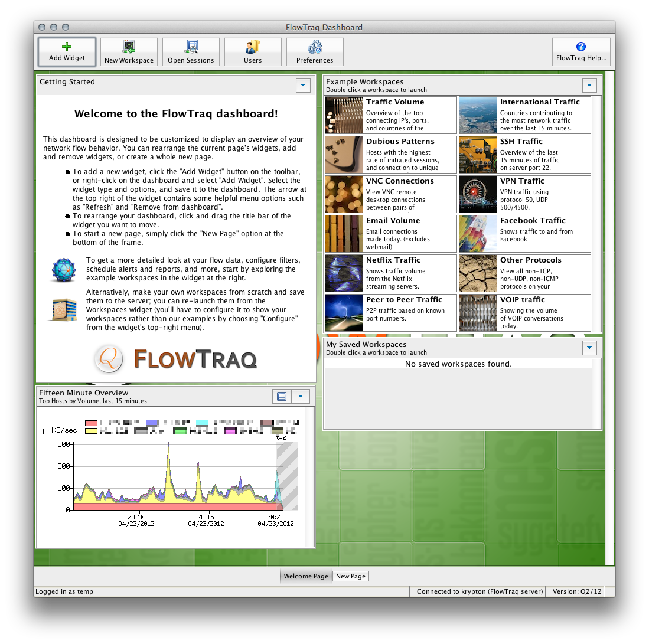The width and height of the screenshot is (649, 644).
Task: Open the Open Sessions toolbar item
Action: point(191,52)
